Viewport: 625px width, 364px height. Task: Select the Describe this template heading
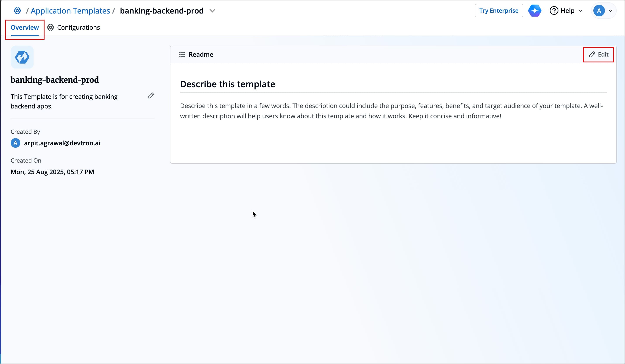pos(227,84)
